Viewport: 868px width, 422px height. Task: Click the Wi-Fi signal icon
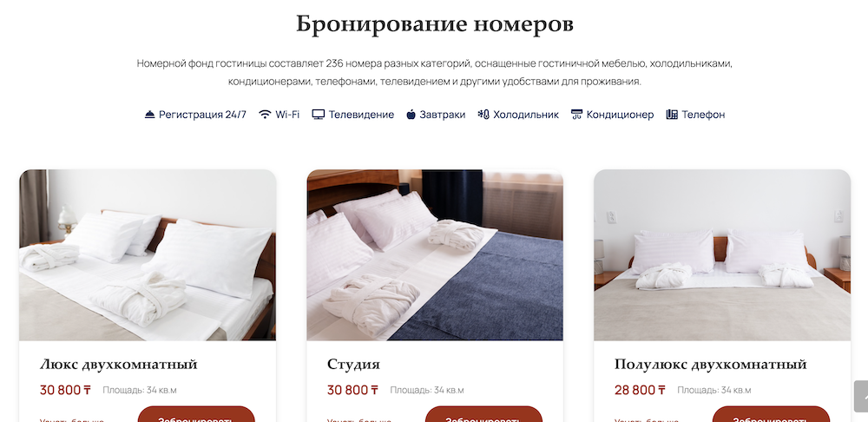(x=265, y=115)
